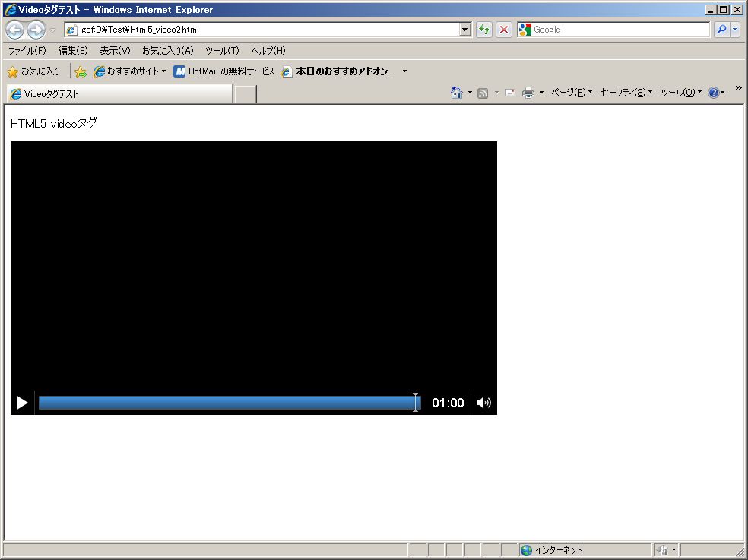748x560 pixels.
Task: Play the video in the player
Action: (22, 403)
